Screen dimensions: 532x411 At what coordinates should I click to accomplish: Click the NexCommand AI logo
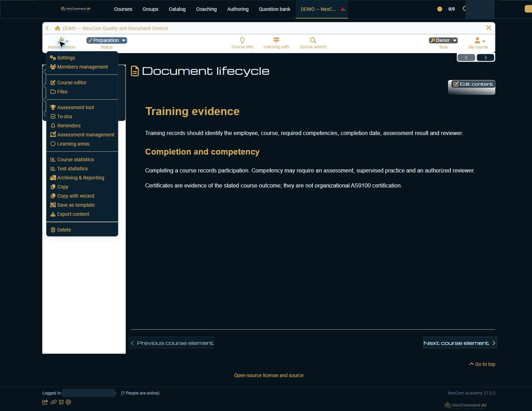[76, 9]
